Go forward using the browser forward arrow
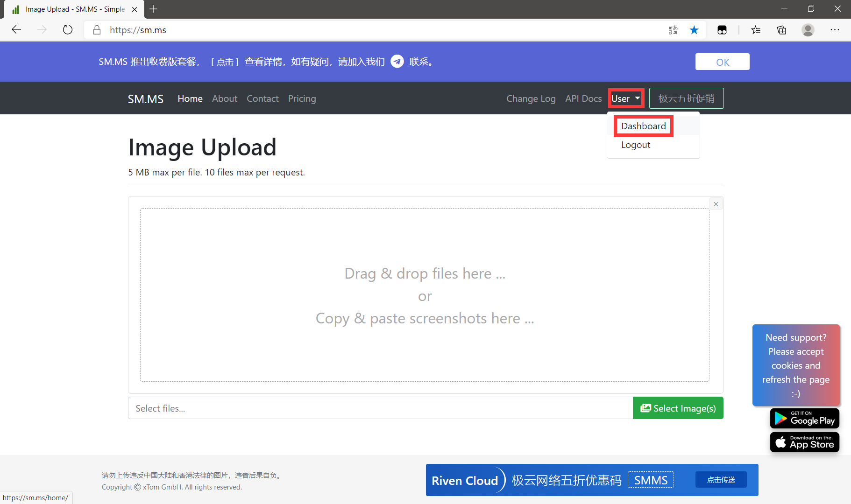 click(x=42, y=30)
